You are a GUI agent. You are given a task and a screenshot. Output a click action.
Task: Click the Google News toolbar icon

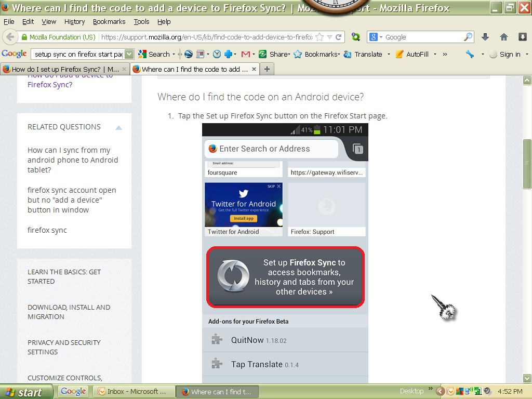coord(201,54)
